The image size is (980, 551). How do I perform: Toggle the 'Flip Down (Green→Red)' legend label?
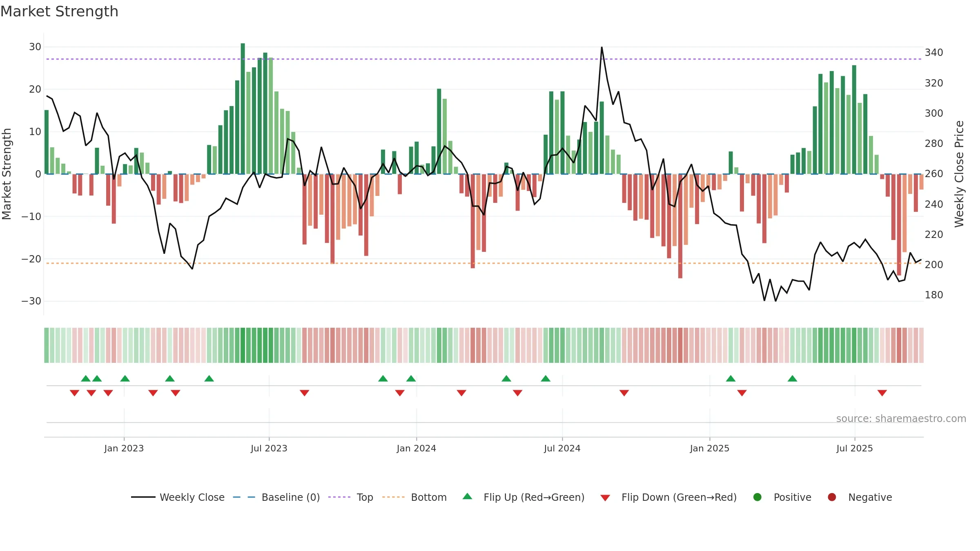[679, 497]
